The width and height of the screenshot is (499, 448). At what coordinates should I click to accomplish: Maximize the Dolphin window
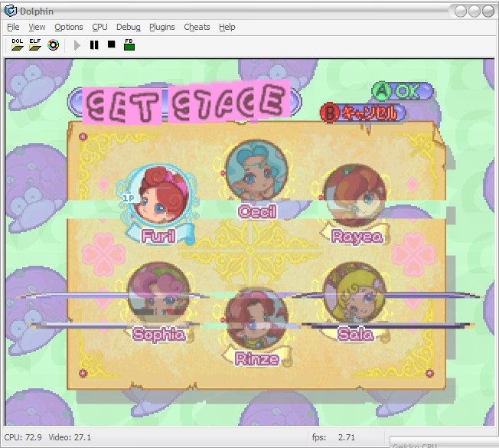click(x=475, y=11)
